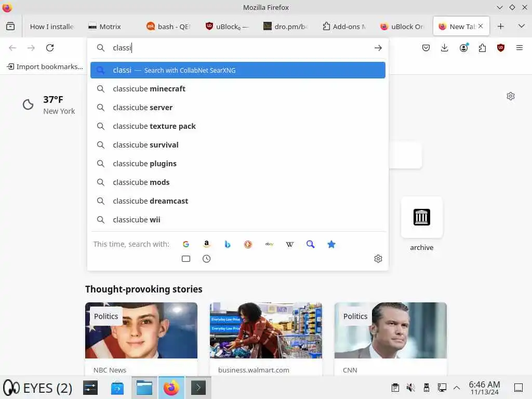Open the NBC News Politics story card
The image size is (532, 399).
(141, 339)
